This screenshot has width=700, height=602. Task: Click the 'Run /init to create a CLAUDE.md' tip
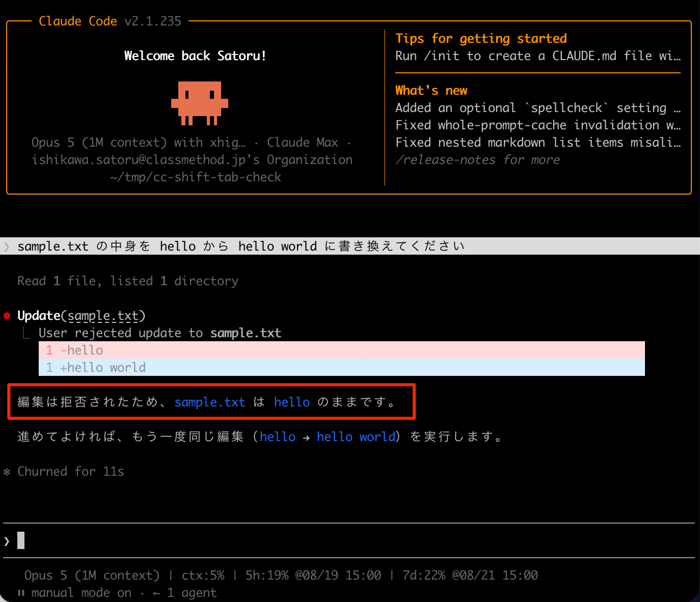coord(538,56)
